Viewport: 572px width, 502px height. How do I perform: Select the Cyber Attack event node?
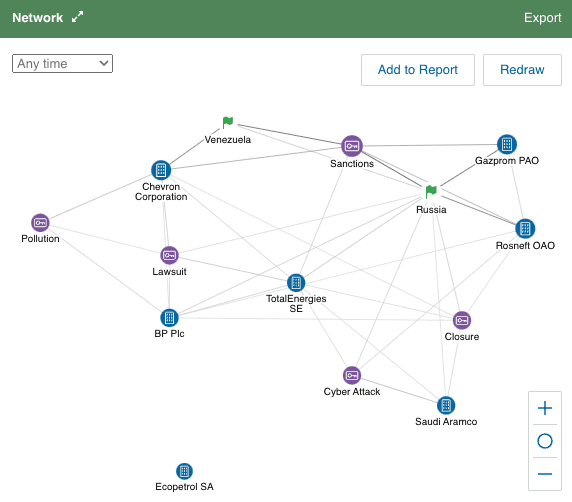(x=352, y=375)
